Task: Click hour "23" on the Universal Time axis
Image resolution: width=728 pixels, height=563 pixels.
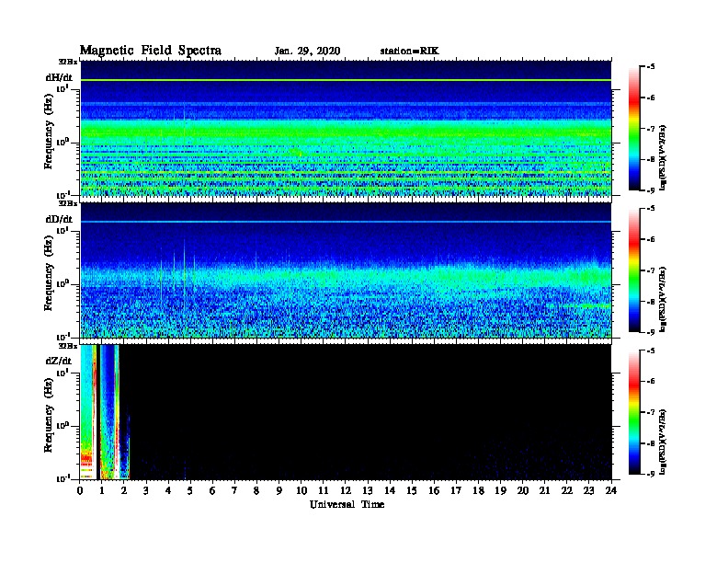Action: click(589, 490)
